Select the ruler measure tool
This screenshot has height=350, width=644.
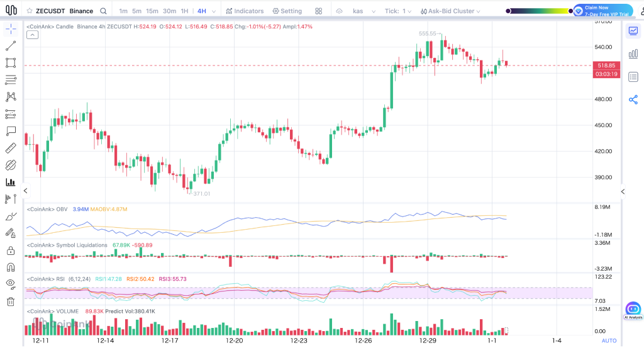click(11, 148)
